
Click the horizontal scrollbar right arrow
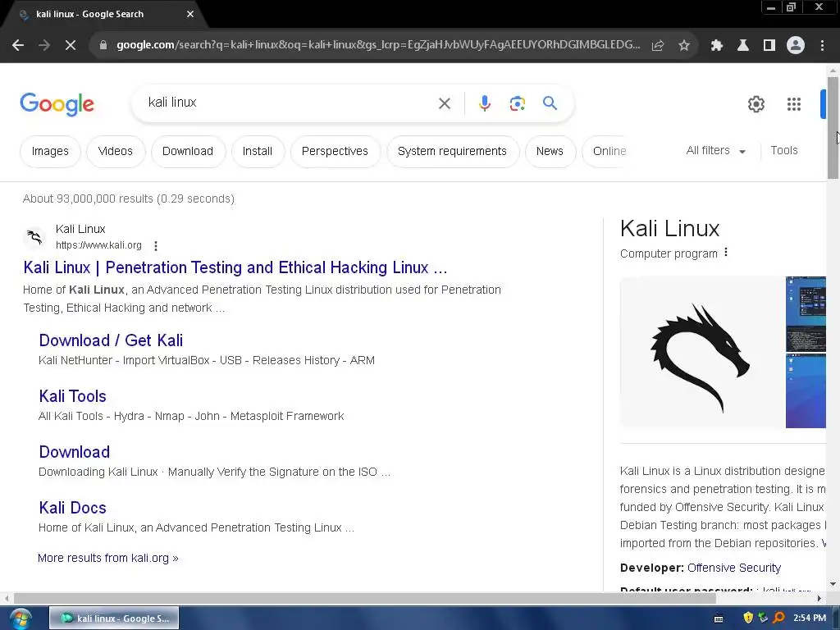click(x=819, y=598)
